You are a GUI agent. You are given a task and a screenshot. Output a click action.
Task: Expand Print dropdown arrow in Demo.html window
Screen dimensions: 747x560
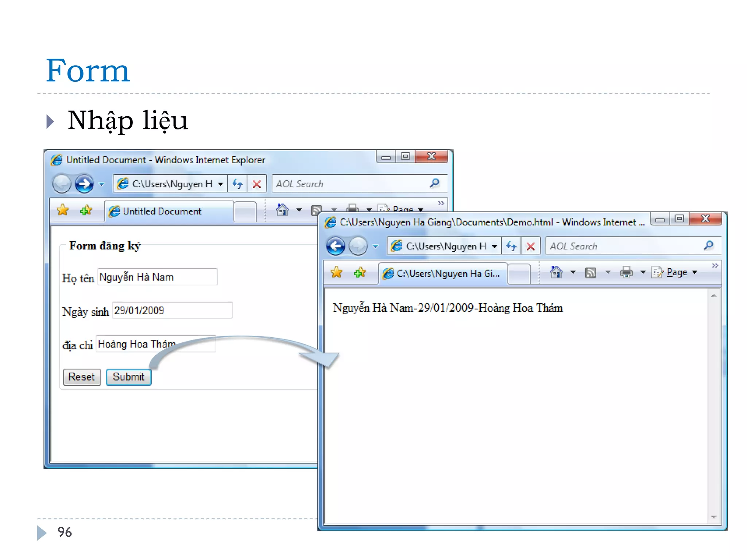click(643, 272)
